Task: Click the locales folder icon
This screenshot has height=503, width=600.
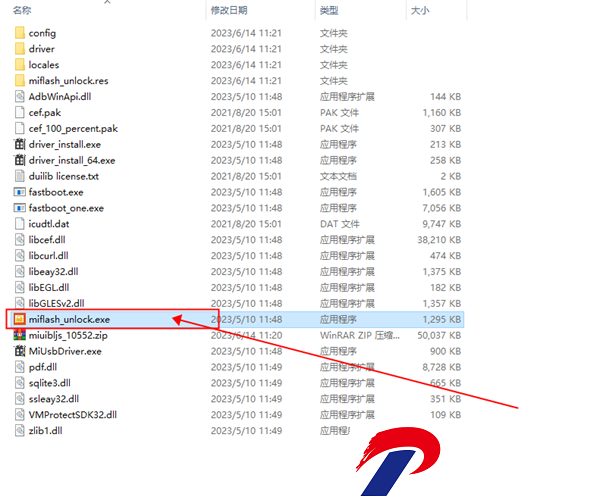Action: click(20, 65)
